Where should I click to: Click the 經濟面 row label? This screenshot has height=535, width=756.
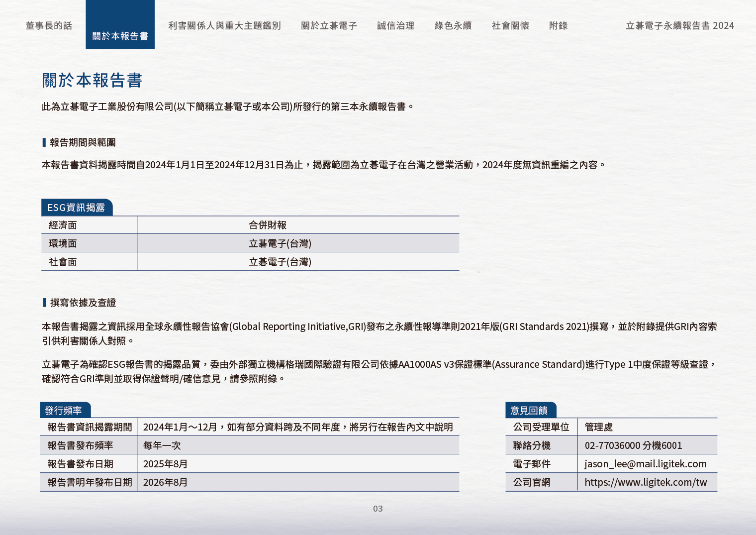[63, 225]
